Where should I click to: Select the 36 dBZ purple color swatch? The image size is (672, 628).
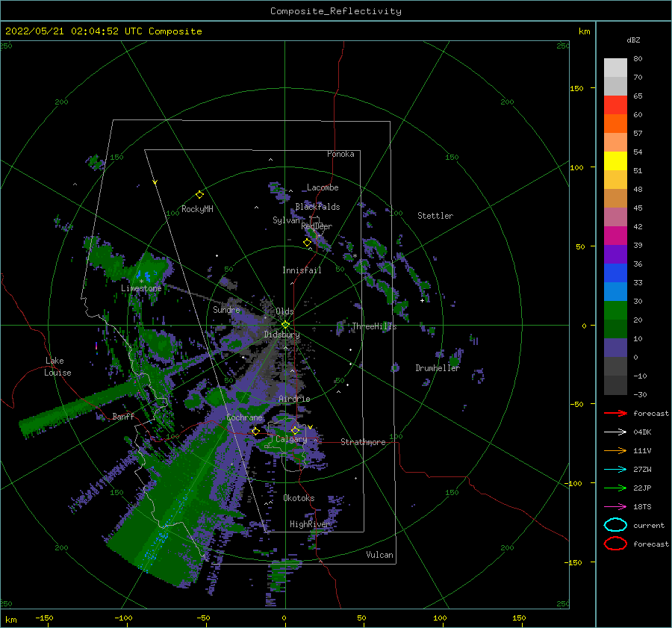(615, 254)
